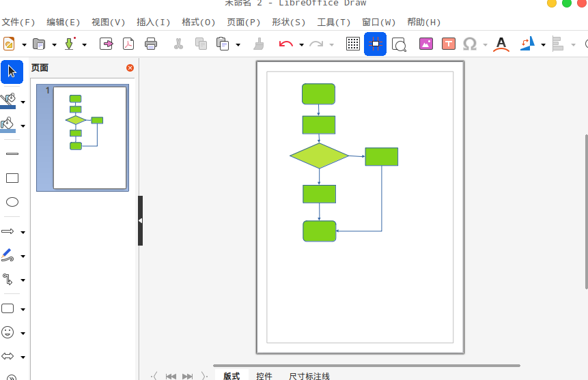Image resolution: width=588 pixels, height=380 pixels.
Task: Click the Export as PDF icon
Action: pyautogui.click(x=128, y=44)
